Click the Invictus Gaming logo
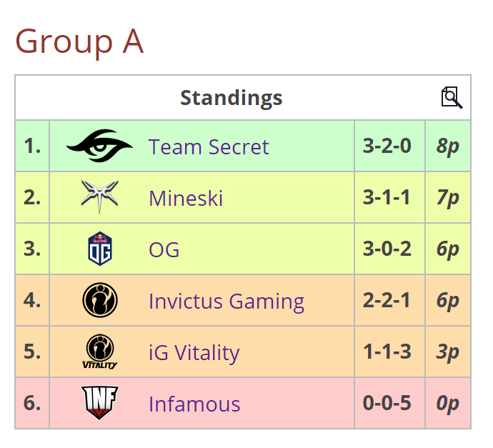The width and height of the screenshot is (493, 448). [x=99, y=301]
